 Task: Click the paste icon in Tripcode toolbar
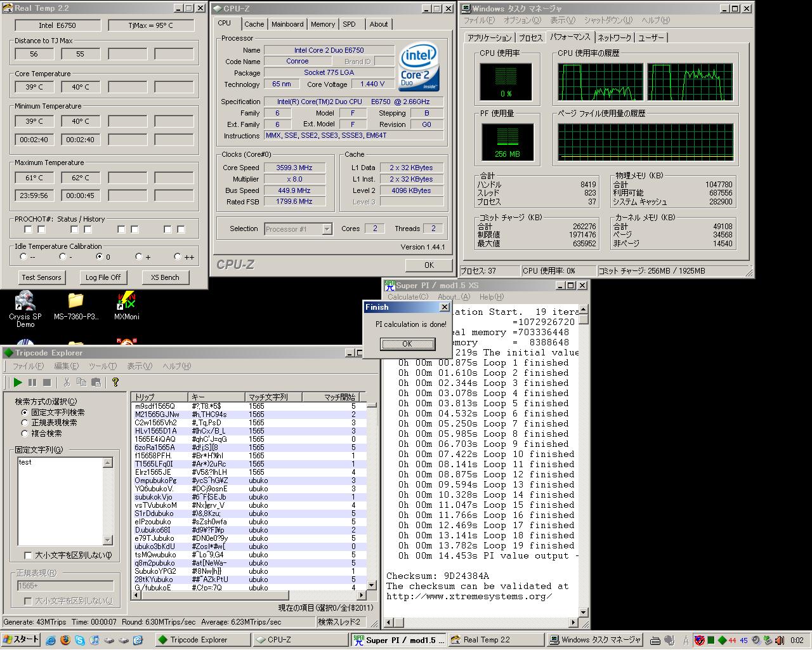pos(96,382)
